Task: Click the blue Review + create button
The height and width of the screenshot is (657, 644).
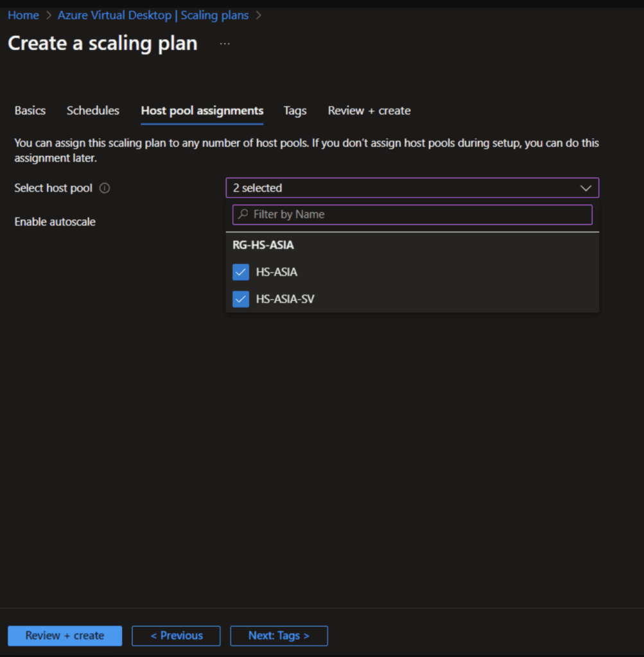Action: [x=65, y=636]
